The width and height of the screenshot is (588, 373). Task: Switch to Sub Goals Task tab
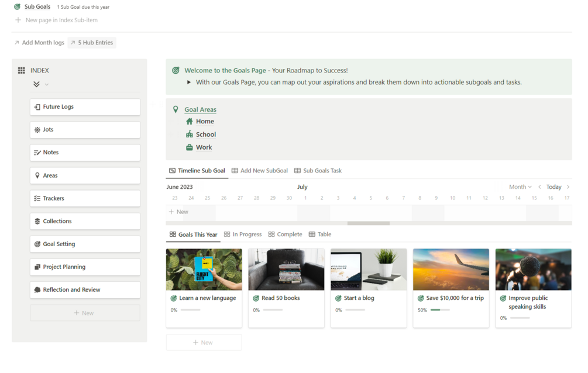point(318,171)
